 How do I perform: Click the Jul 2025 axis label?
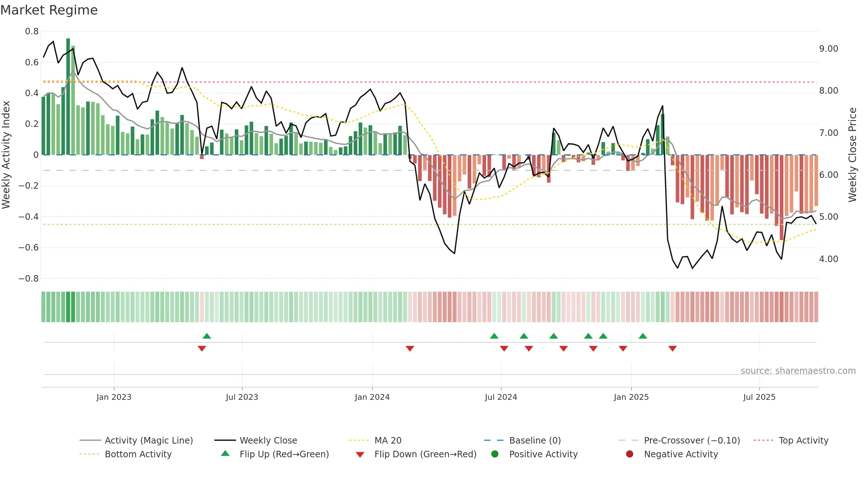click(759, 397)
